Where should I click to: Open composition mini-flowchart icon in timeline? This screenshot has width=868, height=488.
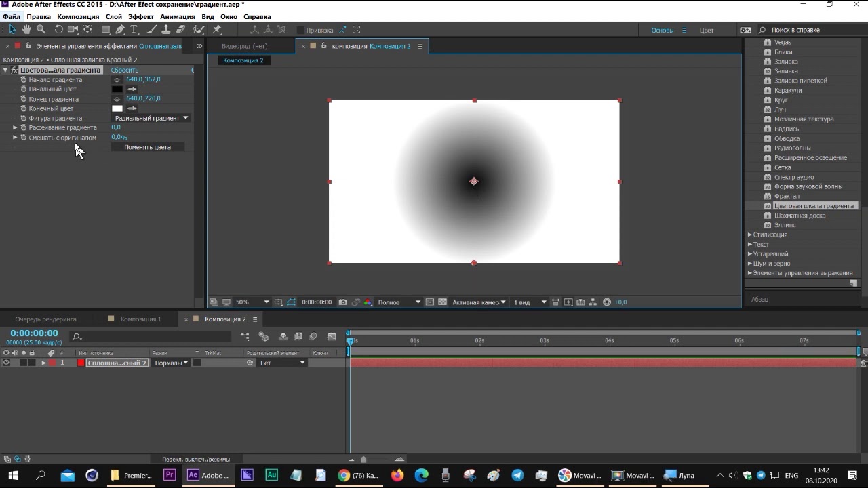[245, 337]
